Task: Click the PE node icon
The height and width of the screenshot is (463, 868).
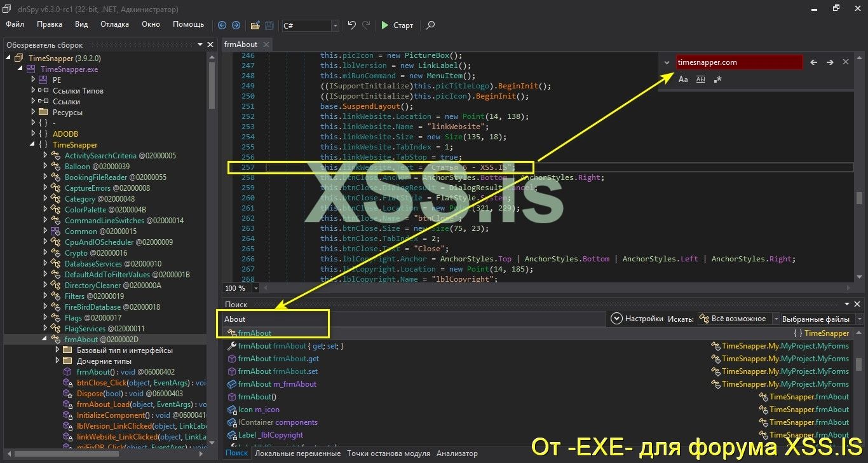Action: tap(43, 80)
